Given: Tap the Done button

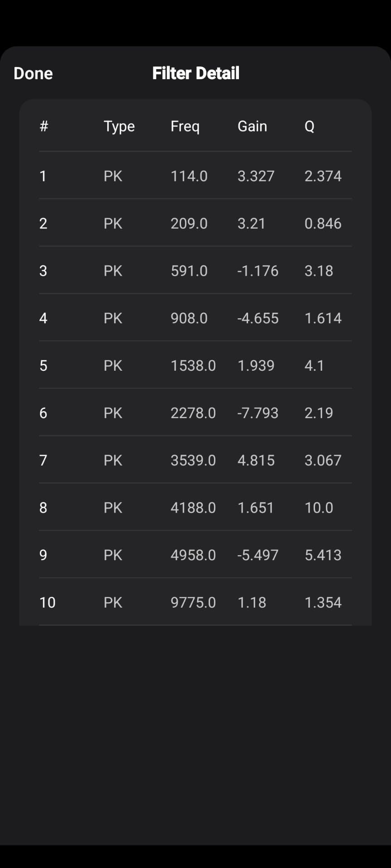Looking at the screenshot, I should tap(33, 73).
